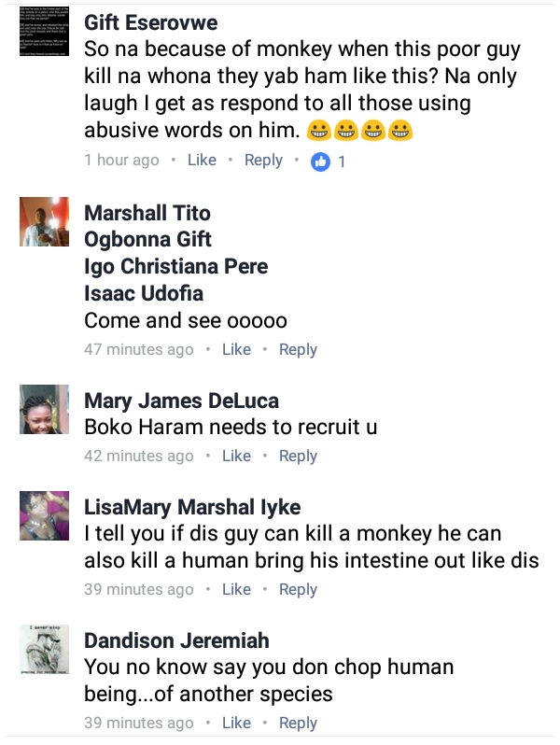560x745 pixels.
Task: Open Dandison Jeremiah's profile picture
Action: point(44,649)
